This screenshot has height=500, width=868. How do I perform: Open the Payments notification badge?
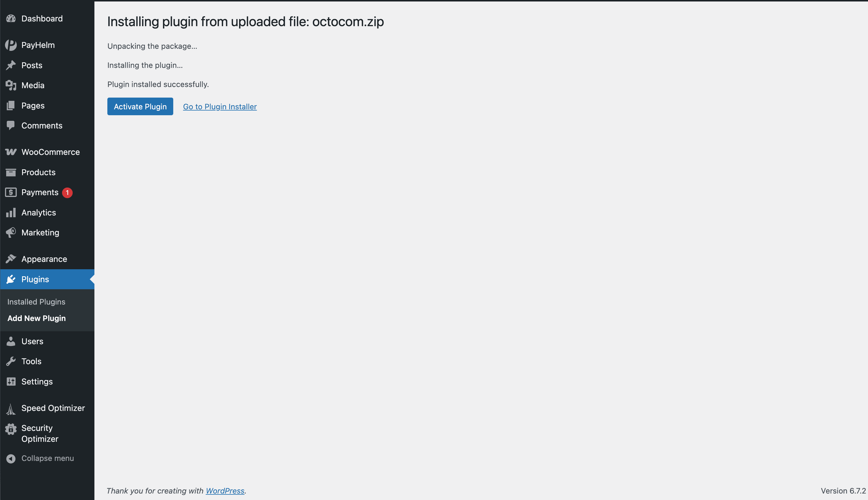click(x=67, y=193)
